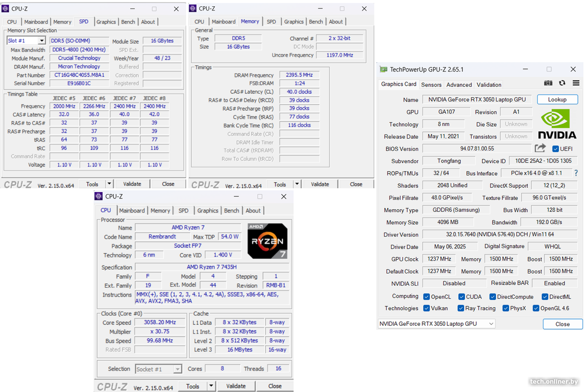Click the CPU-Z app icon in the CPU window title bar
This screenshot has width=588, height=392.
pyautogui.click(x=99, y=196)
